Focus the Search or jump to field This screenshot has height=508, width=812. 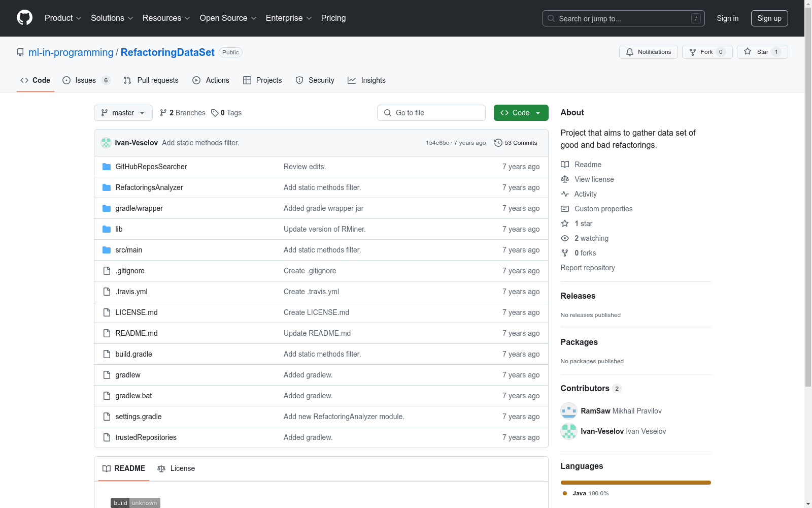(x=624, y=18)
